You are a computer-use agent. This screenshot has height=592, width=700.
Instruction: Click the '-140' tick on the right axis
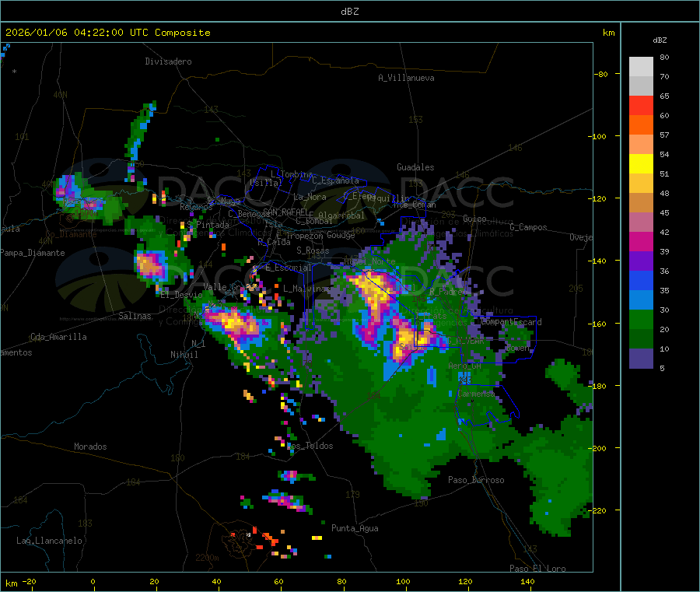pyautogui.click(x=599, y=261)
